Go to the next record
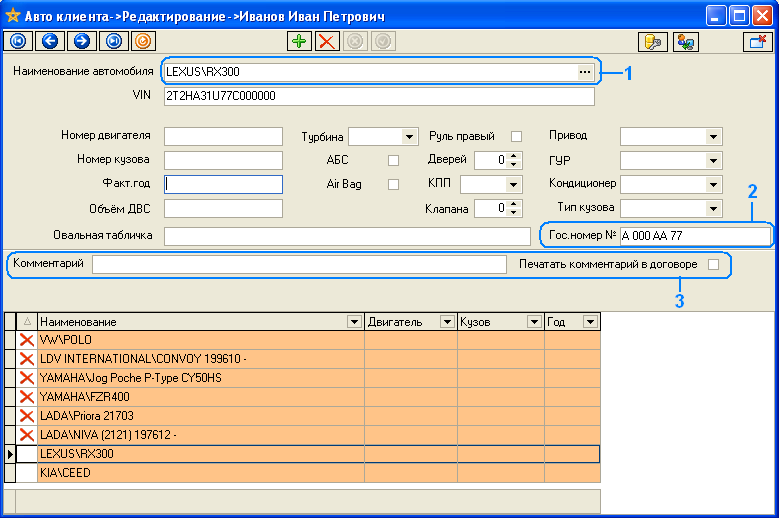This screenshot has height=518, width=782. 82,41
